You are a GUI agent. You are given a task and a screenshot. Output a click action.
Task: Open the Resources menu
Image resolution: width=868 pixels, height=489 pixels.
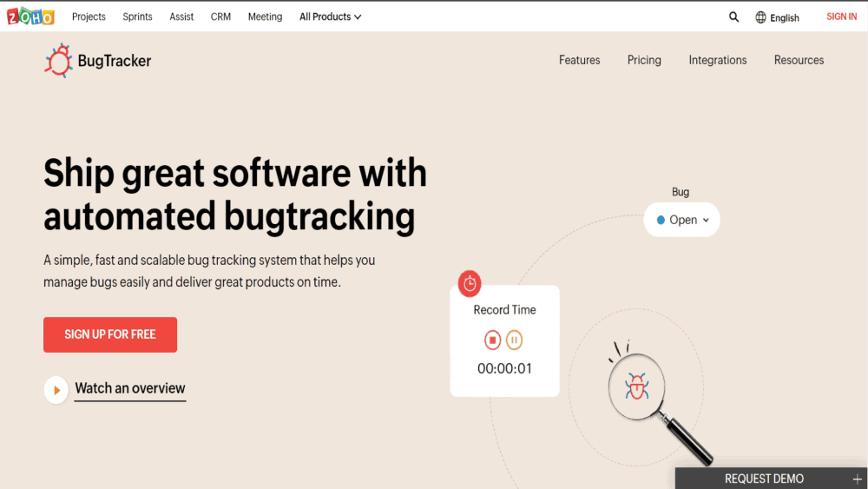pos(799,60)
